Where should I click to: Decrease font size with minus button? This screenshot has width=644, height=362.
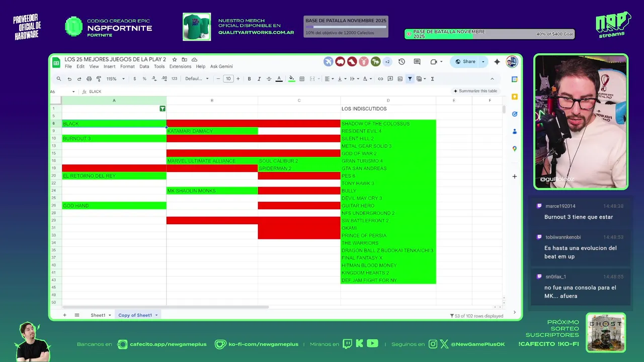[218, 79]
